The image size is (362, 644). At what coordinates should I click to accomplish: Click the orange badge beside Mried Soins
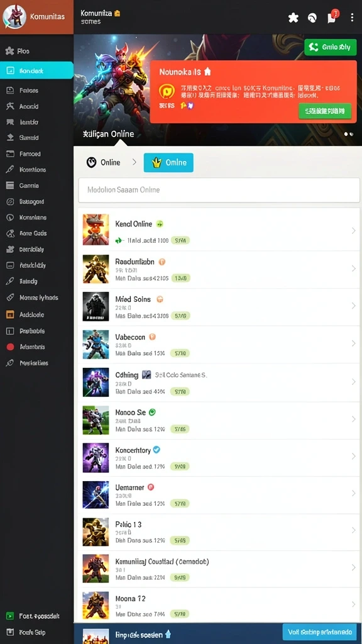[x=160, y=299]
